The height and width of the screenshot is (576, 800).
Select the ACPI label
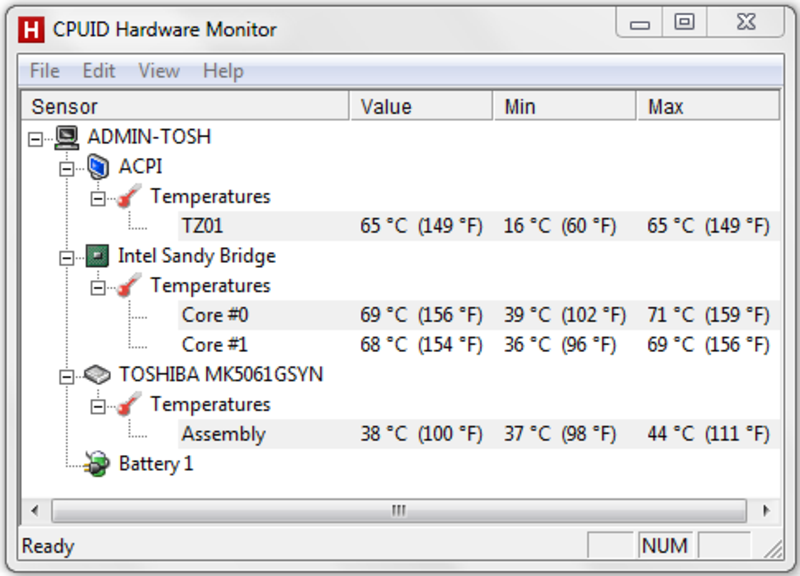[x=140, y=166]
